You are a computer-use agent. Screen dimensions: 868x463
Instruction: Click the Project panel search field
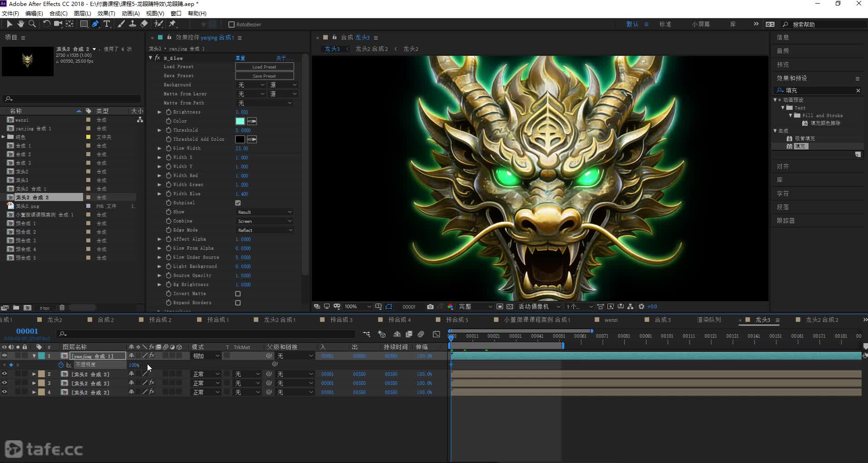(73, 99)
